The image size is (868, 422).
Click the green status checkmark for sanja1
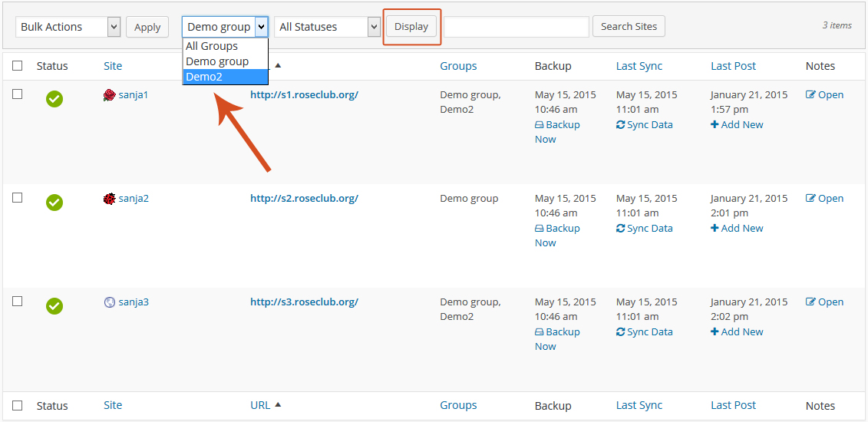54,99
